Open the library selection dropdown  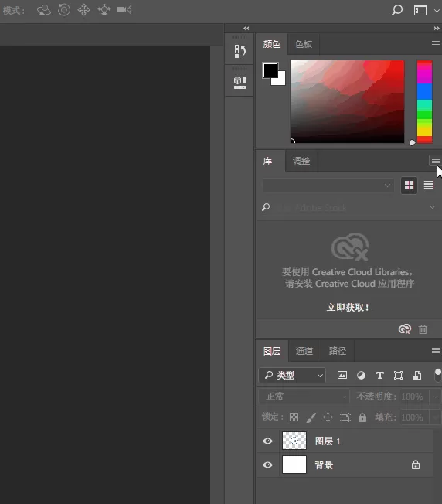(328, 186)
